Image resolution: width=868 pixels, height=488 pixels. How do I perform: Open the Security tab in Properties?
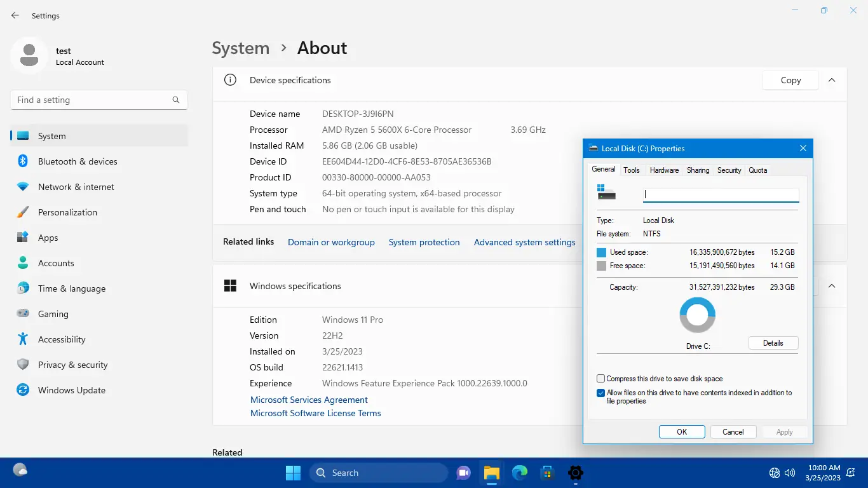click(729, 170)
